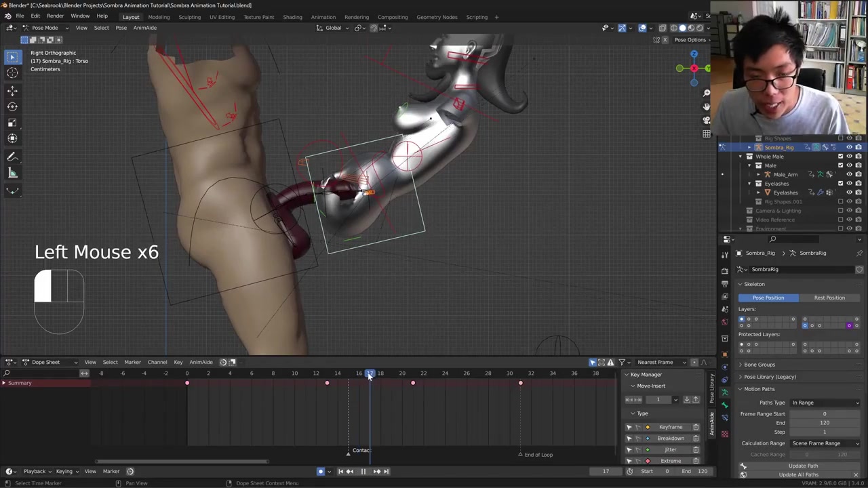Screen dimensions: 868x488
Task: Choose the Measure ruler tool
Action: click(12, 174)
